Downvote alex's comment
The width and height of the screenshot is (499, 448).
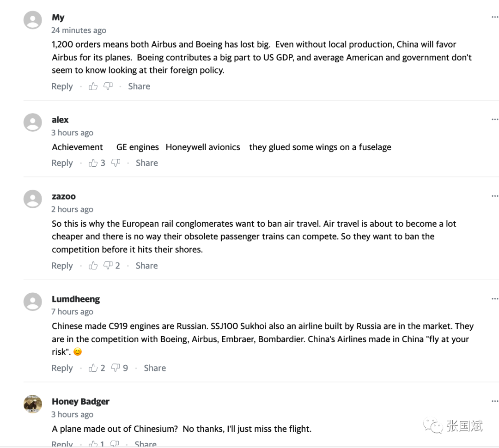[116, 163]
